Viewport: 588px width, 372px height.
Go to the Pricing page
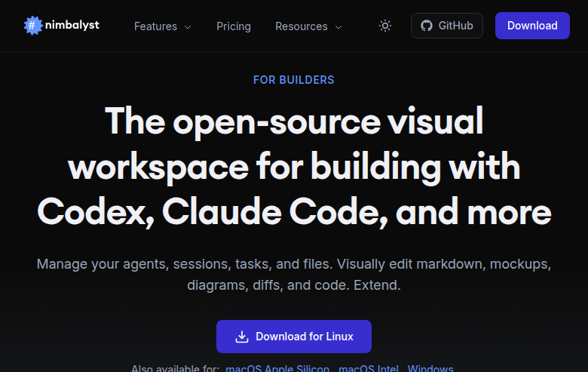pos(233,26)
